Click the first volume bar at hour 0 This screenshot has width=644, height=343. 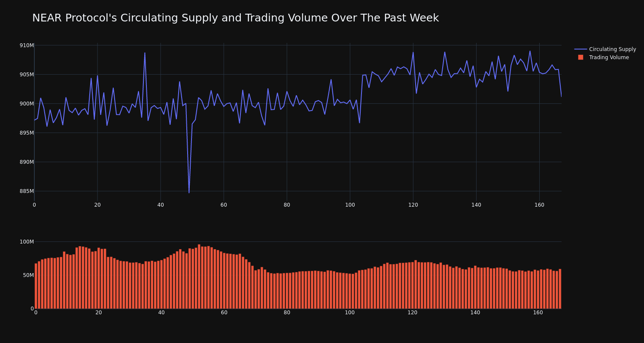[36, 286]
